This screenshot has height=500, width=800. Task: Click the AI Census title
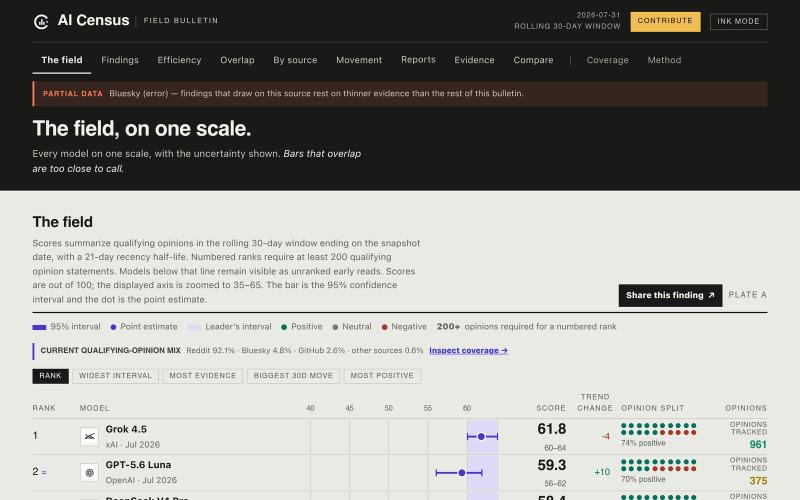coord(93,20)
